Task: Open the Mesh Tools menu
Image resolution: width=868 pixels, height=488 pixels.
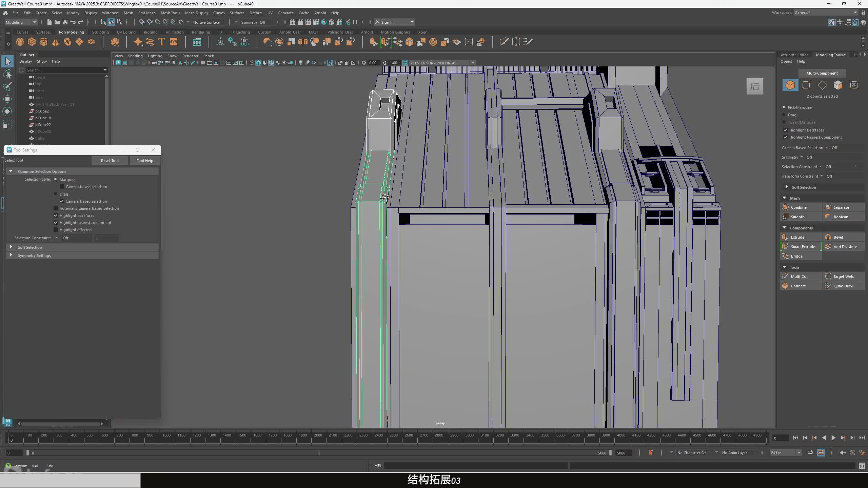Action: (170, 13)
